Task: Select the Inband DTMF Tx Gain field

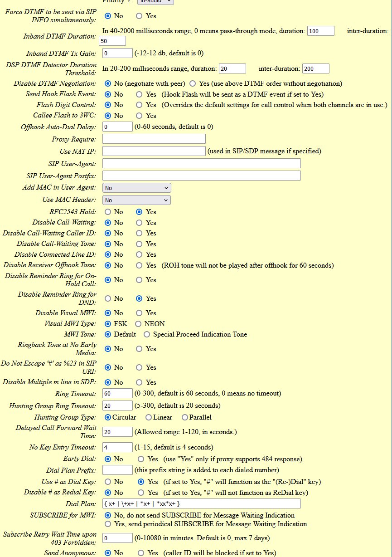Action: click(117, 53)
